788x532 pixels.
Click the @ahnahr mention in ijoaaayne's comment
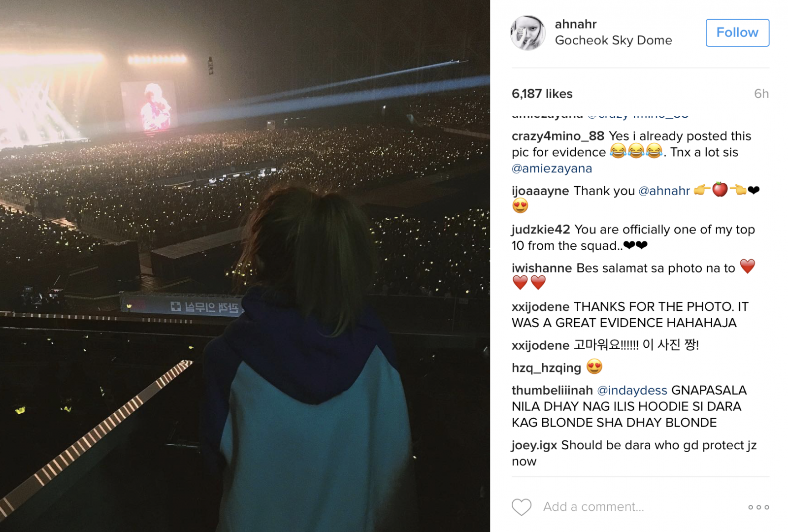pos(664,191)
